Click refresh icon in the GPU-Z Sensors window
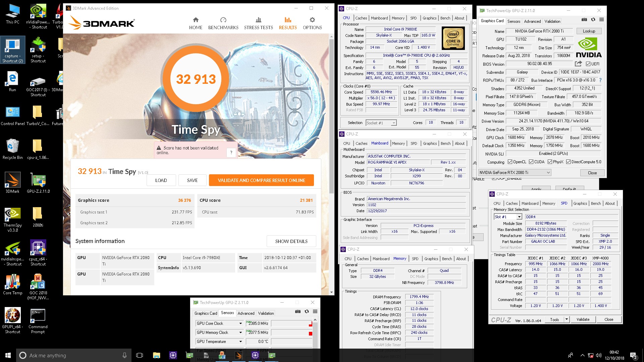 [x=307, y=312]
